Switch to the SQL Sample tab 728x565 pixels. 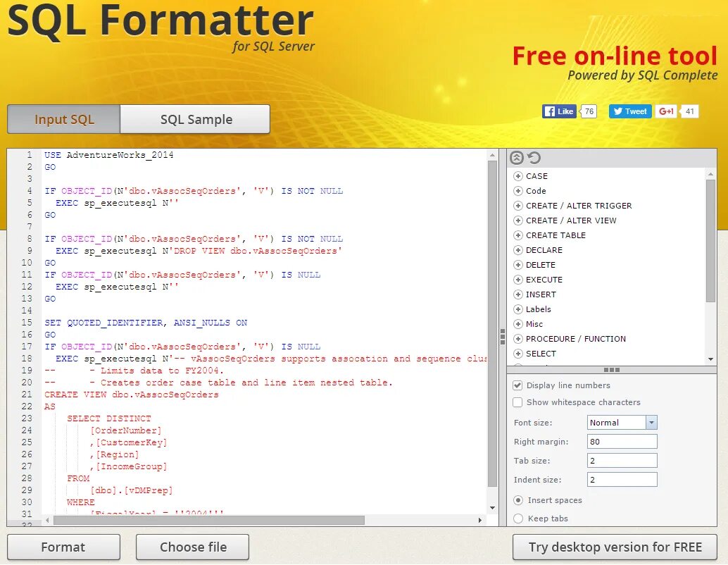pyautogui.click(x=196, y=120)
